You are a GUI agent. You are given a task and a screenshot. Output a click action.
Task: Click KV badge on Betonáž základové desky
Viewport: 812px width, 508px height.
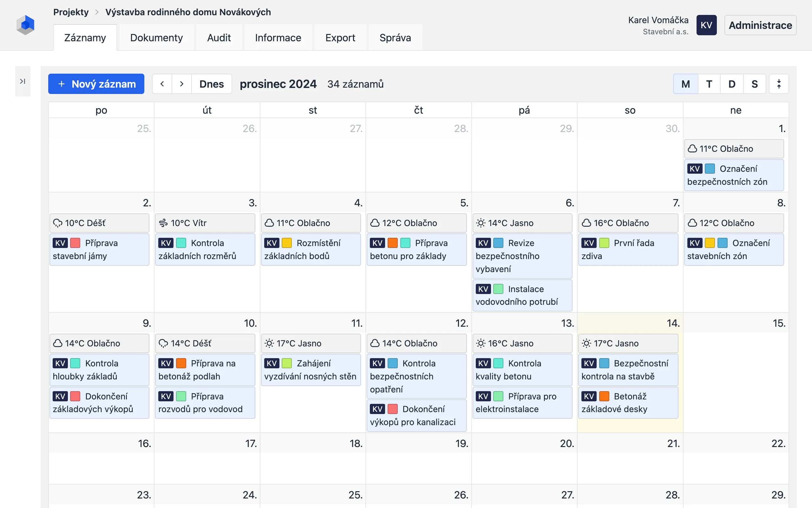pos(589,396)
